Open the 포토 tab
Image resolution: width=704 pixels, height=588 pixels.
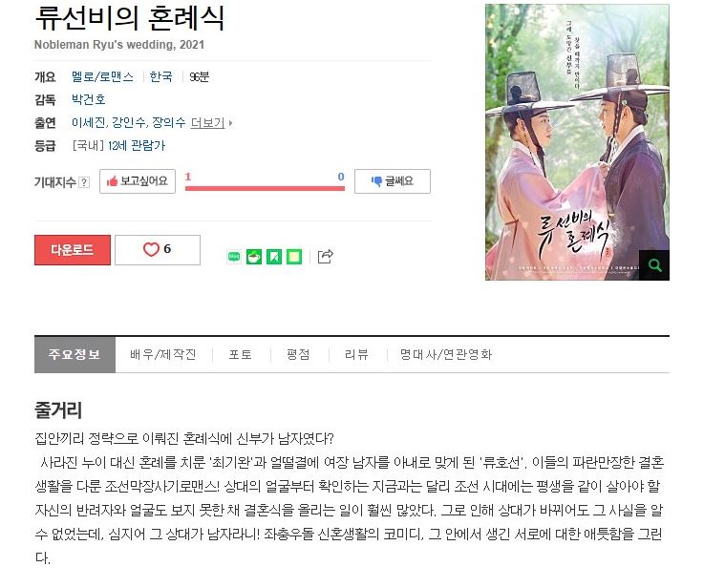pos(241,355)
